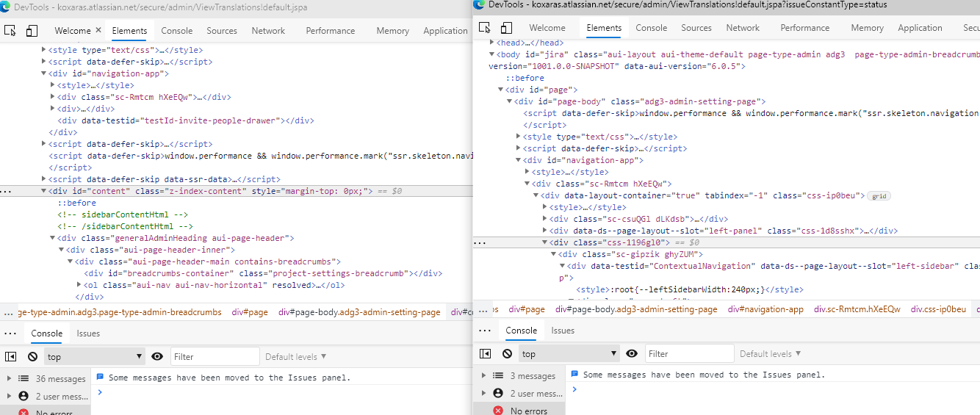Open Default levels dropdown in right console
Image resolution: width=980 pixels, height=415 pixels.
(x=771, y=353)
